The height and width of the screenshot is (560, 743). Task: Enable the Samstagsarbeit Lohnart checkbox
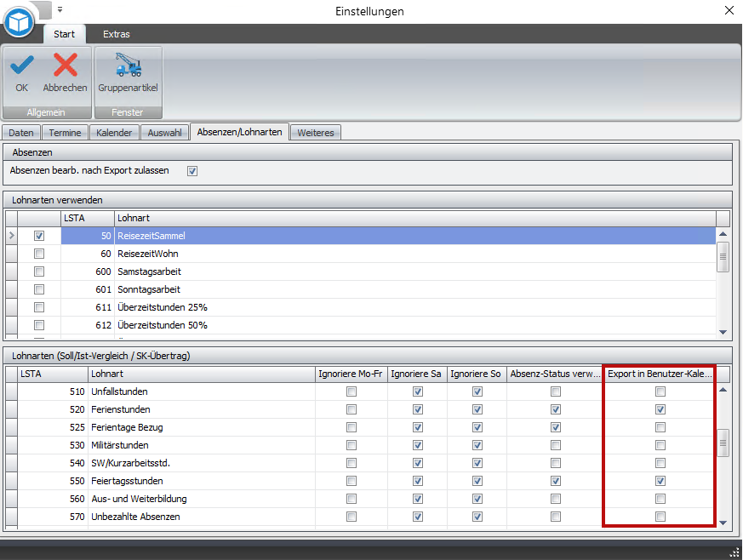[39, 271]
